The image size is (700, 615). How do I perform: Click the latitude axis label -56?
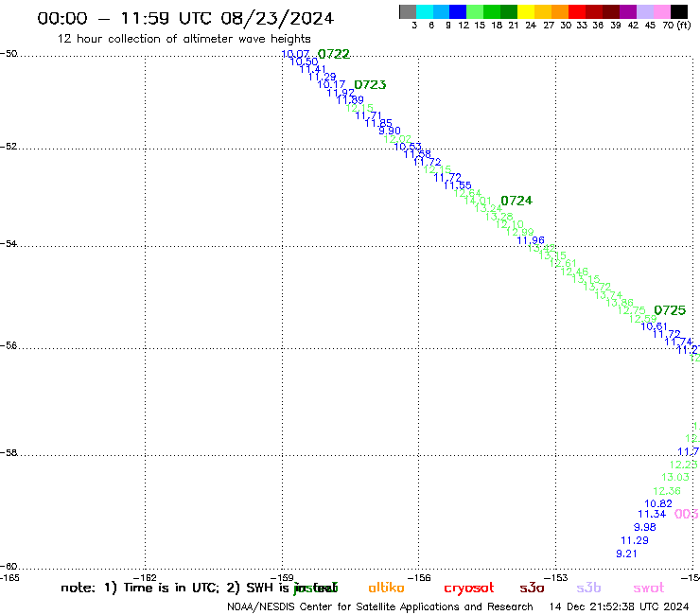[x=9, y=345]
